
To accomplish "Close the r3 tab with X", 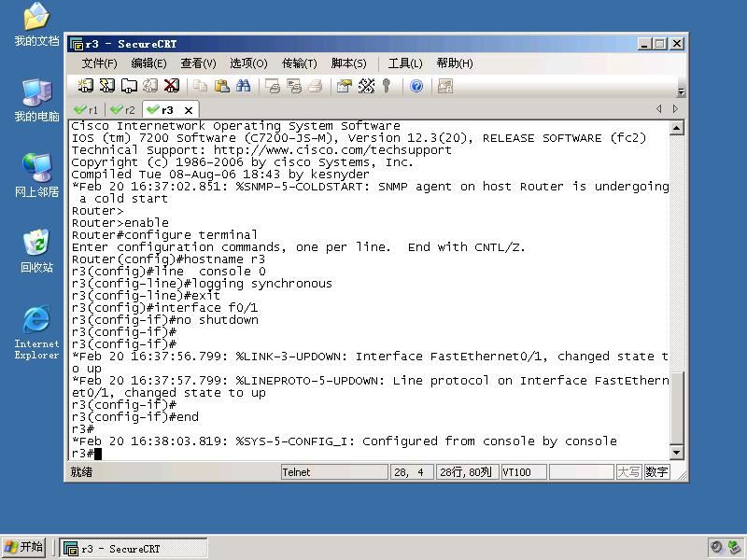I will [x=189, y=110].
